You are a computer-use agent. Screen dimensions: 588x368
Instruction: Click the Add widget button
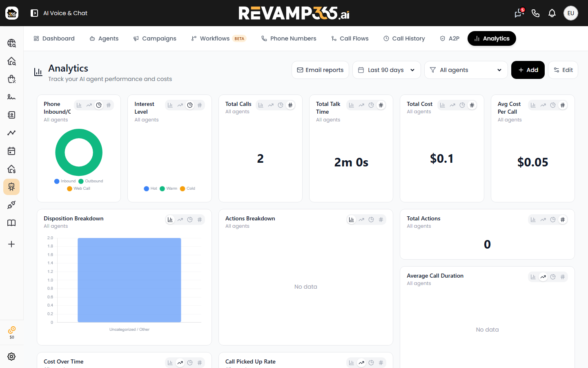click(x=528, y=70)
